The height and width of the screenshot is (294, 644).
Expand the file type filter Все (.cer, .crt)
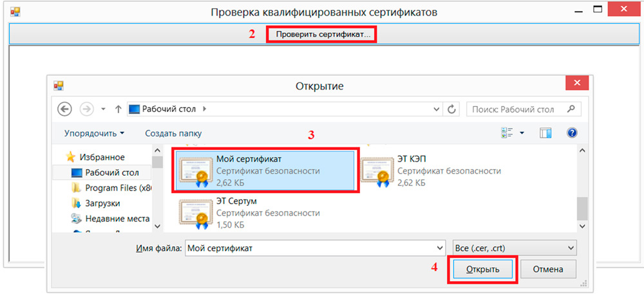pyautogui.click(x=514, y=248)
